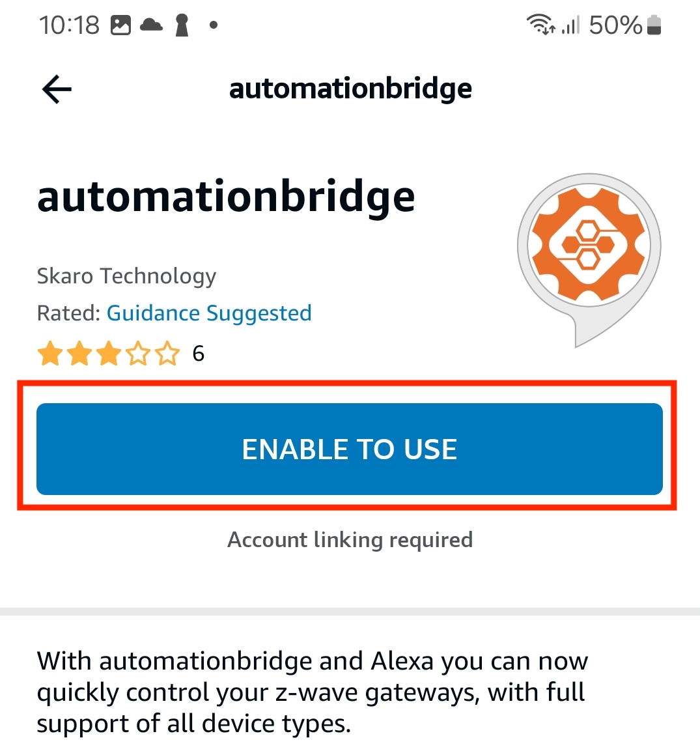Tap the third filled rating star
Image resolution: width=700 pixels, height=751 pixels.
[109, 354]
